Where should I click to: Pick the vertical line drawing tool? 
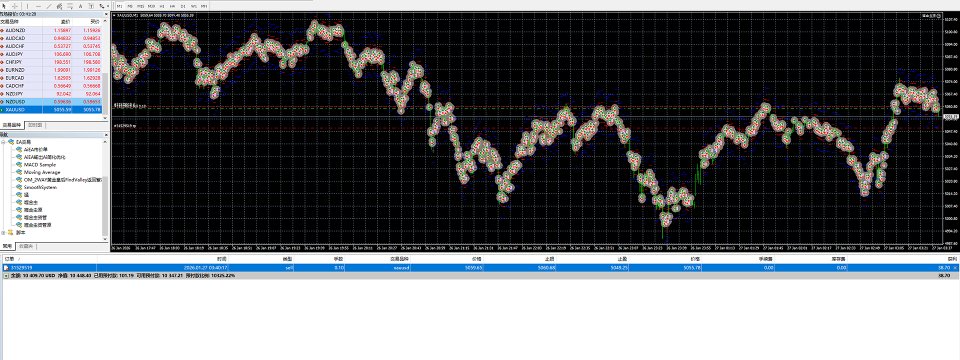tap(28, 6)
